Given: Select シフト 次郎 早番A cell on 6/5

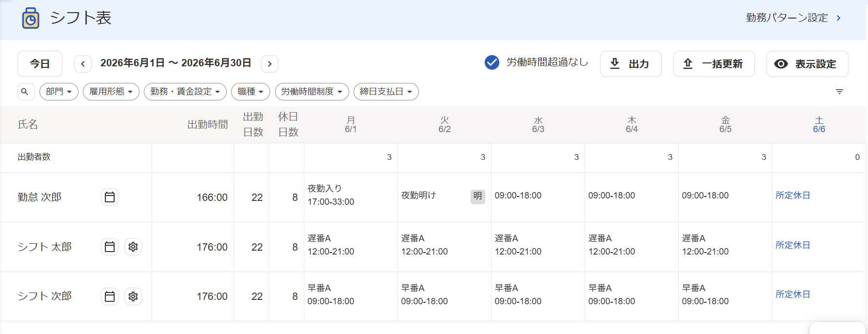Looking at the screenshot, I should [x=726, y=296].
